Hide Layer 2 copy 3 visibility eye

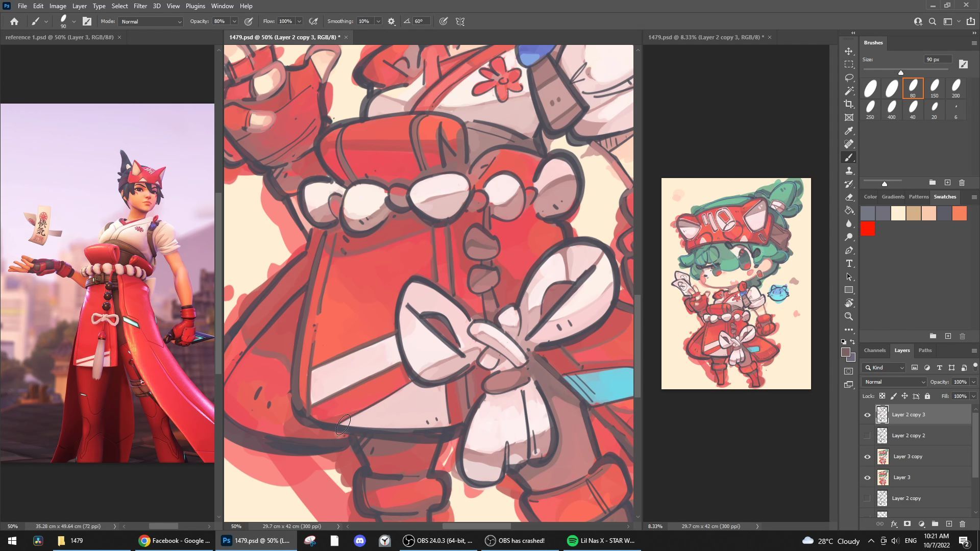867,415
